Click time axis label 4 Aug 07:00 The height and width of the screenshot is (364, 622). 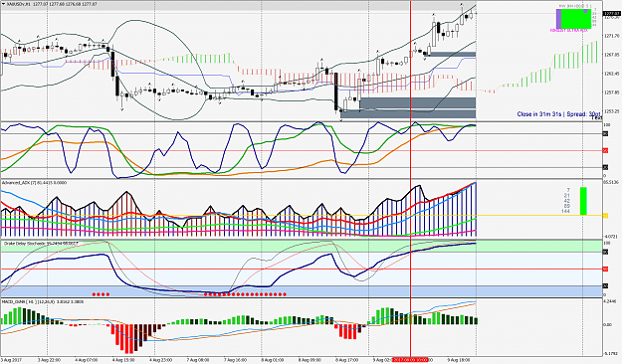point(86,360)
